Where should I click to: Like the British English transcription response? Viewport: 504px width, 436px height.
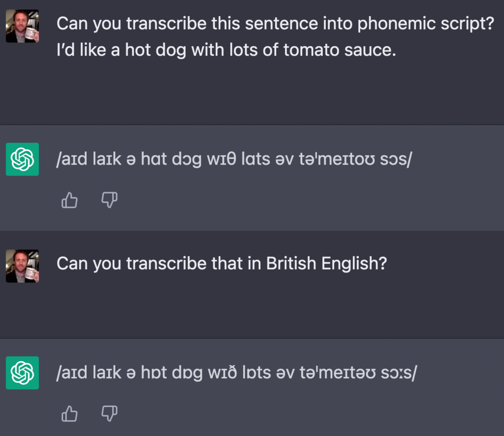[x=69, y=414]
